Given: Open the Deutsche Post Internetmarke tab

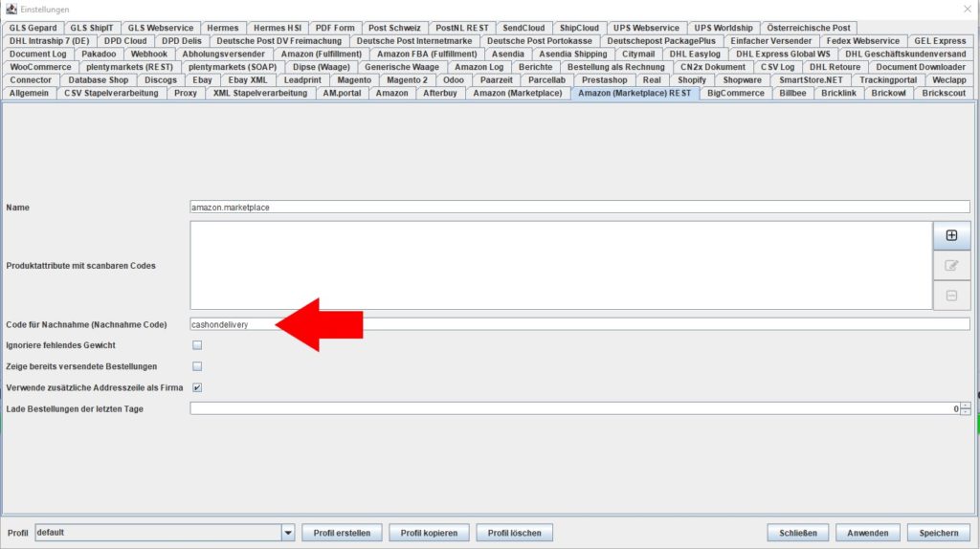Looking at the screenshot, I should pos(414,40).
